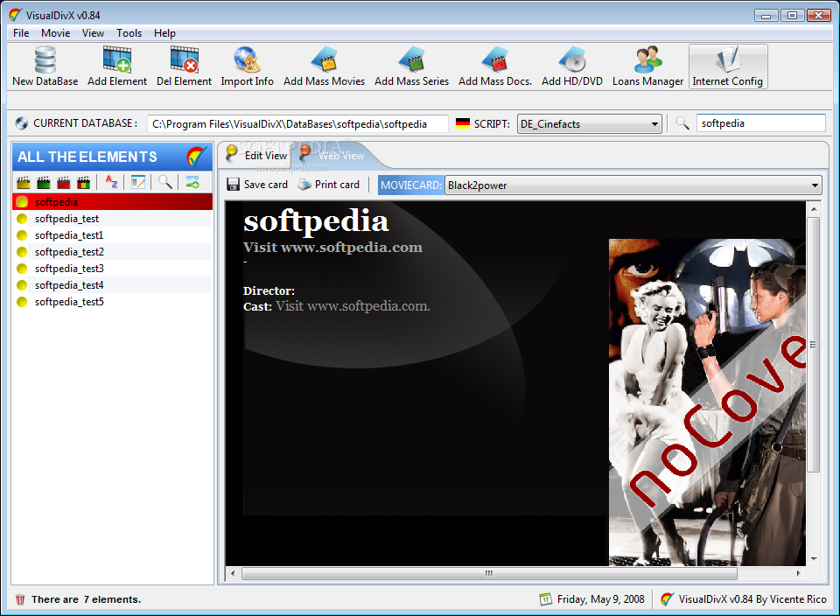Screen dimensions: 840x616
Task: Click the Add Element film icon
Action: 116,59
